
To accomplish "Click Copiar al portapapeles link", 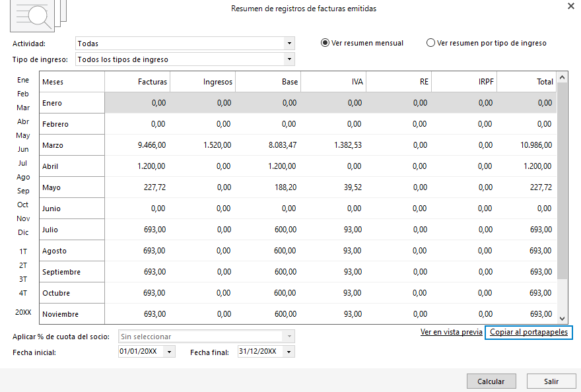I will tap(528, 332).
